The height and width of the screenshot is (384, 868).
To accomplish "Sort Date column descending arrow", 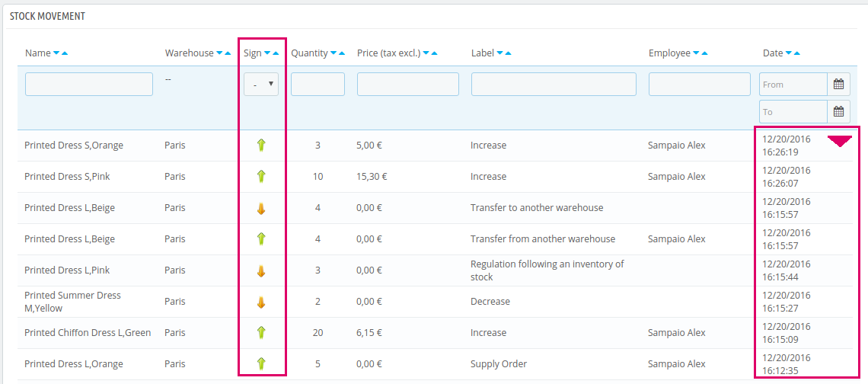I will coord(788,53).
